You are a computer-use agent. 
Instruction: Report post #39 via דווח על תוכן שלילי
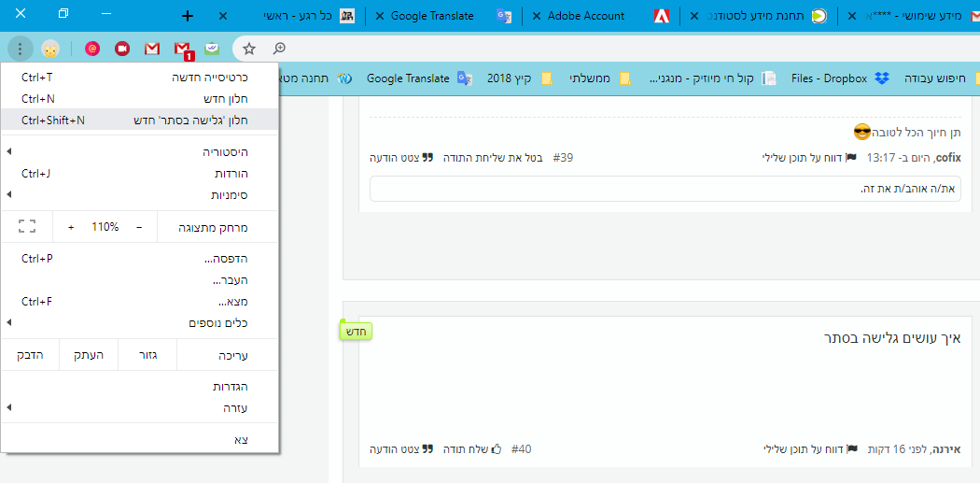point(809,158)
